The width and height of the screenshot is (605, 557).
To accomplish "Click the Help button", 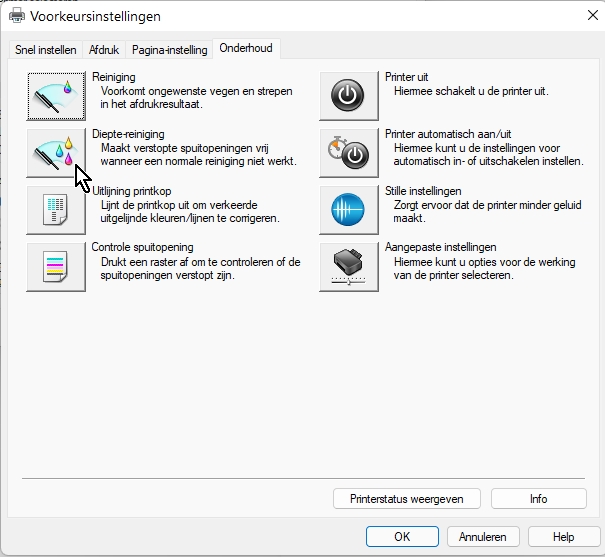I will pos(564,536).
